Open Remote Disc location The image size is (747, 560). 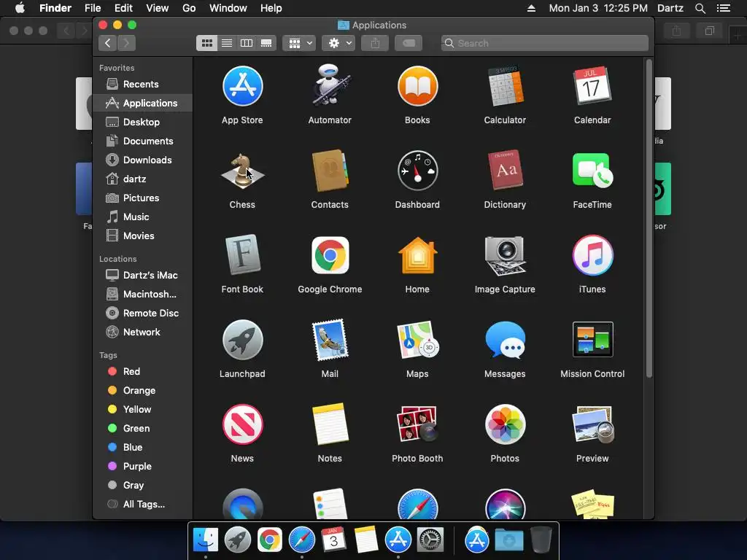click(143, 314)
